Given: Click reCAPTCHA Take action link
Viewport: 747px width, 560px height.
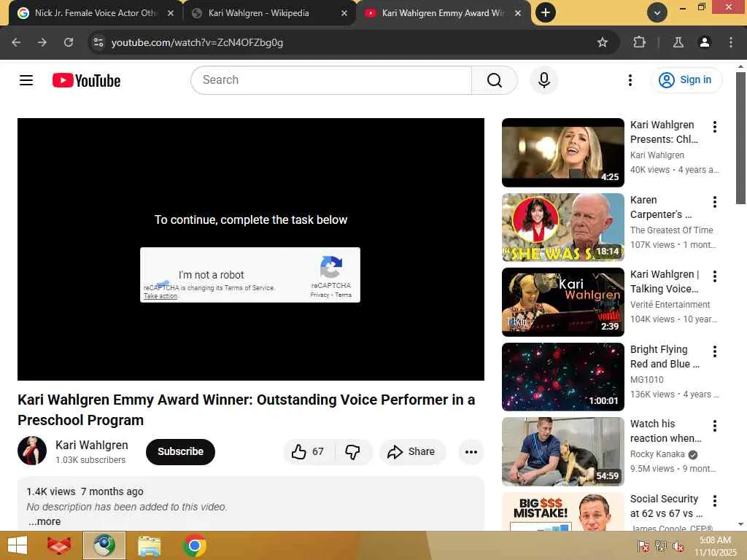Looking at the screenshot, I should [x=160, y=296].
